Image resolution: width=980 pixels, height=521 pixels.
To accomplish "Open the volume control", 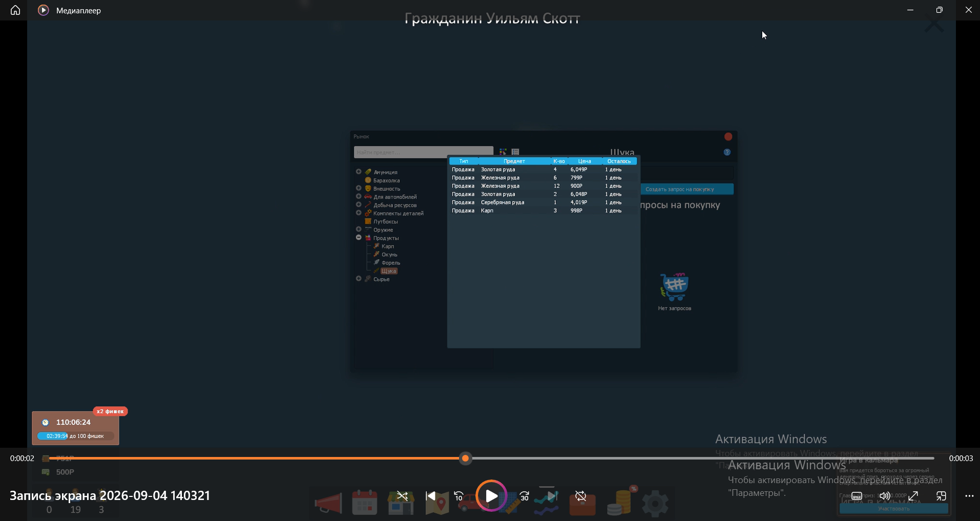I will [885, 496].
